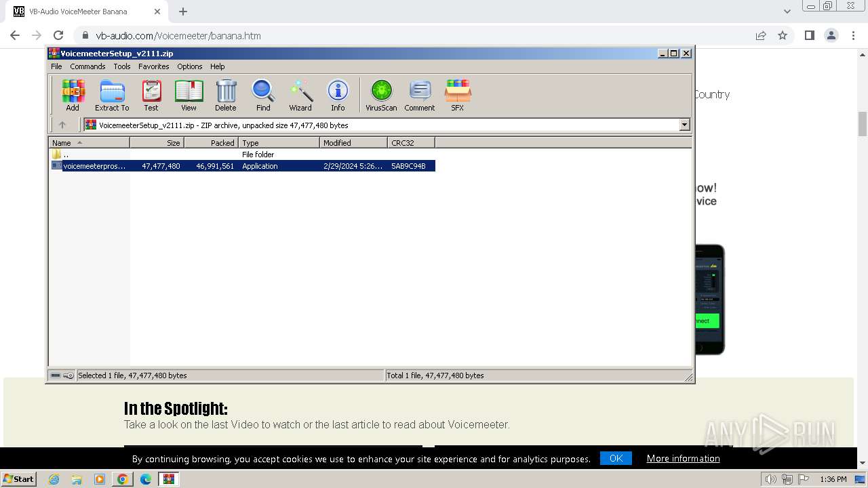Sort by Modified column header
The height and width of the screenshot is (488, 868).
pyautogui.click(x=353, y=143)
